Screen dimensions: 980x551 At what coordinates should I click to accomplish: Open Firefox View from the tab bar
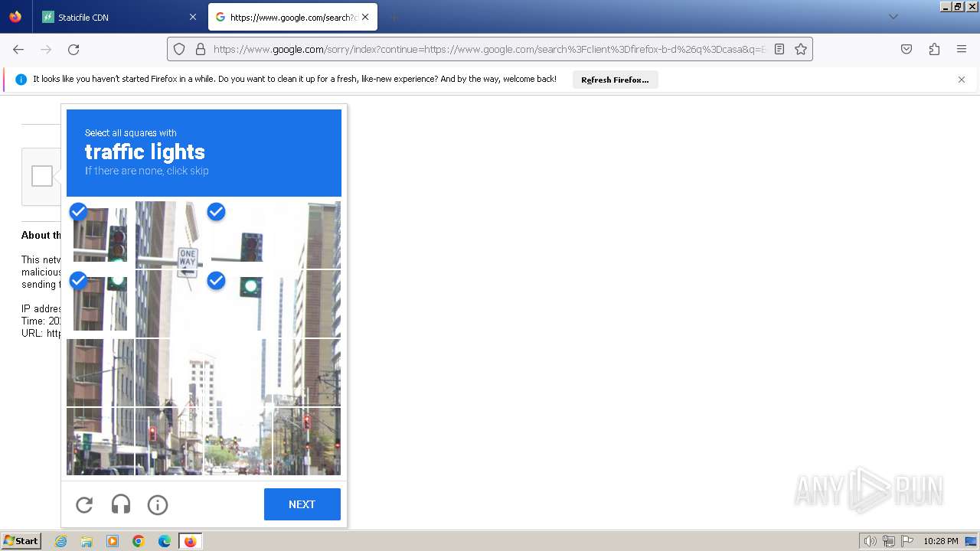click(x=15, y=17)
